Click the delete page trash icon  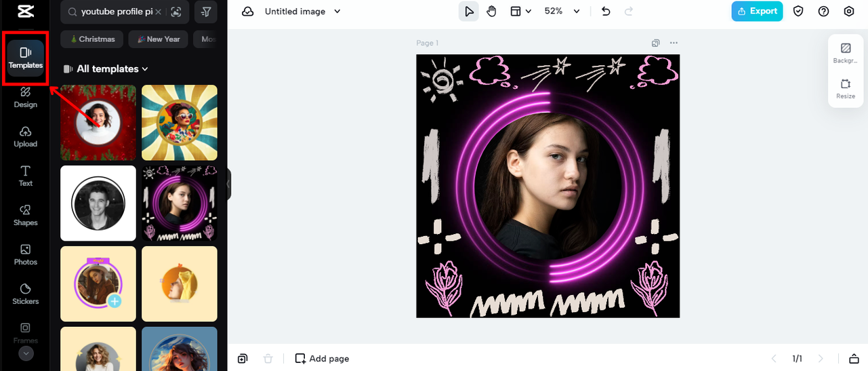click(x=268, y=358)
